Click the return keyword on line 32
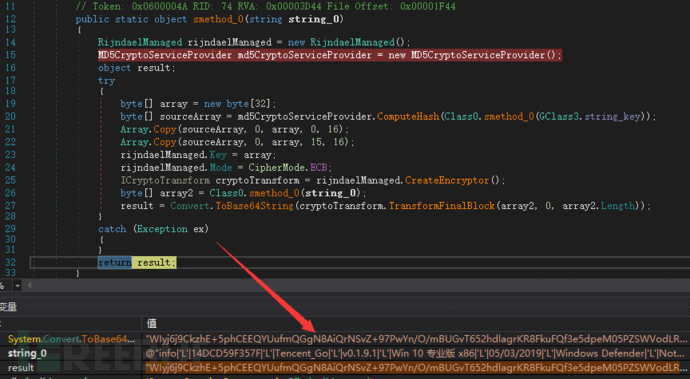Image resolution: width=690 pixels, height=379 pixels. tap(115, 262)
